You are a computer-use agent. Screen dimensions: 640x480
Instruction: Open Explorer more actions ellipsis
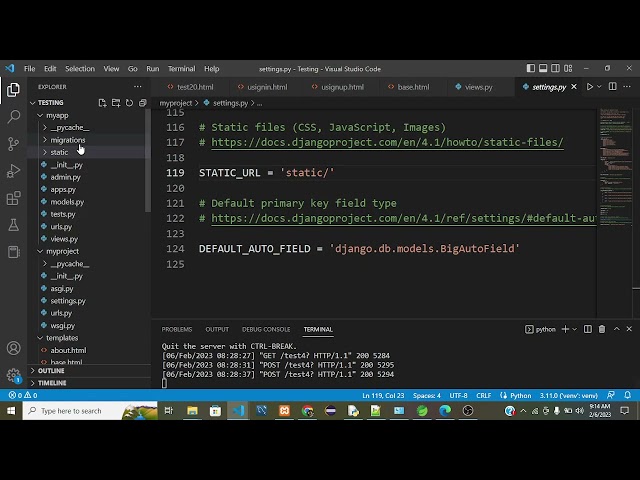point(138,87)
